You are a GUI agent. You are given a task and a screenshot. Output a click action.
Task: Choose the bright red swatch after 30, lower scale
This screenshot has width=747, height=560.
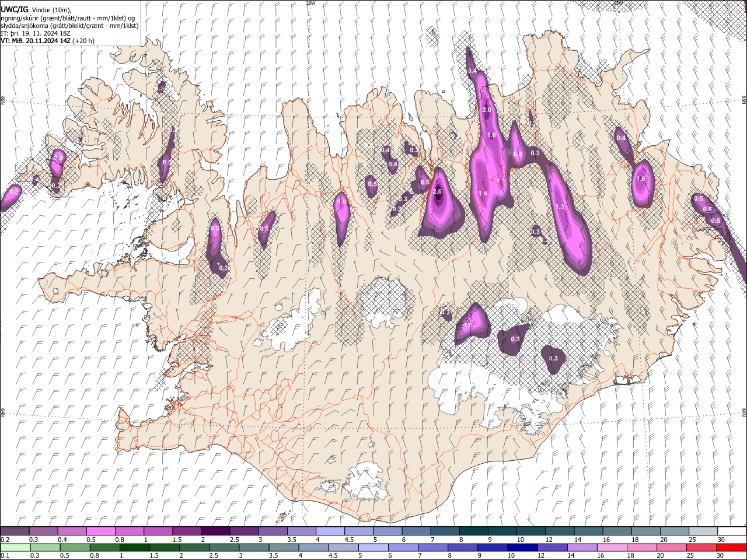click(x=731, y=547)
